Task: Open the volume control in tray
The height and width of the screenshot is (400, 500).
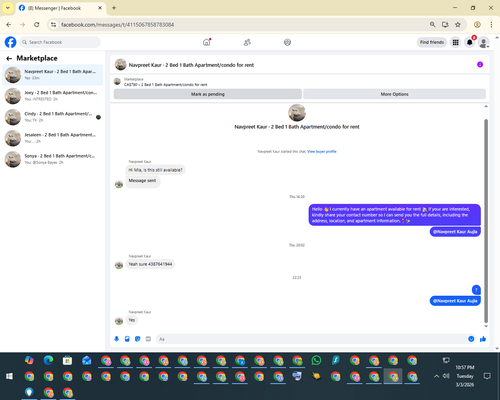Action: [446, 376]
